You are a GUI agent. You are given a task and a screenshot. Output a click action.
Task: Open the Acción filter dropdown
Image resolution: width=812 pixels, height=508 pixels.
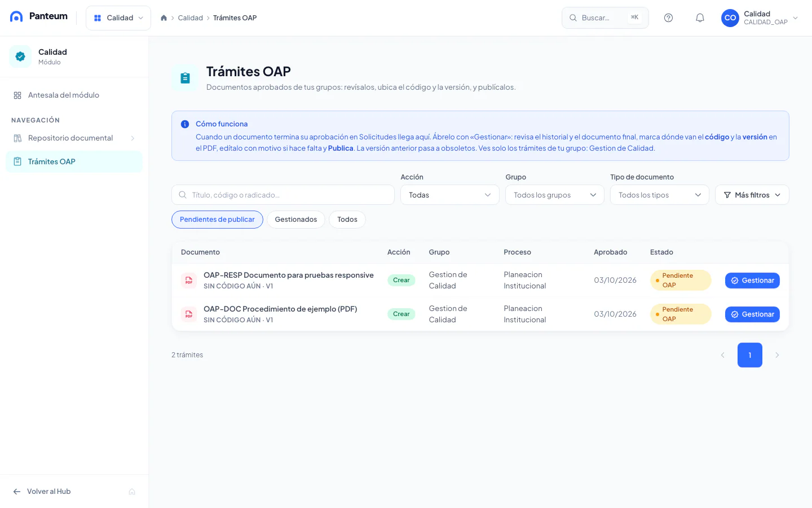pos(450,195)
